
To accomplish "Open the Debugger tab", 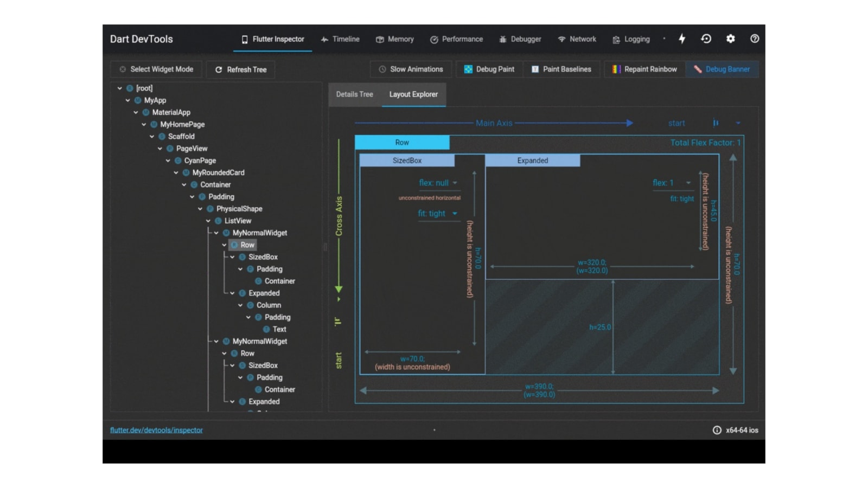I will [520, 39].
